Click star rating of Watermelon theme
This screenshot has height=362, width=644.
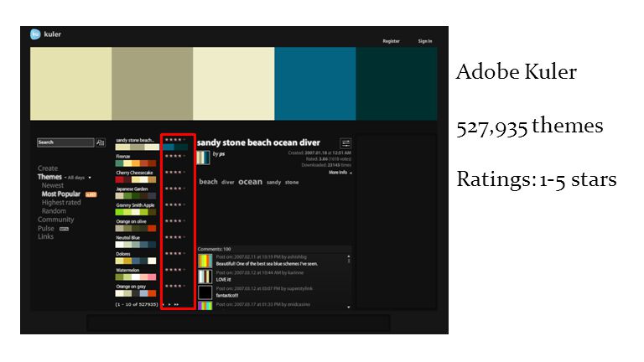click(175, 270)
